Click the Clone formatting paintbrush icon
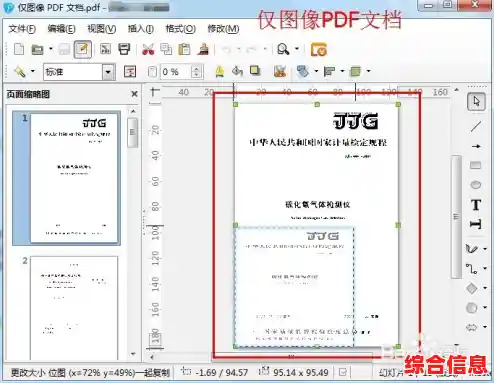 203,49
